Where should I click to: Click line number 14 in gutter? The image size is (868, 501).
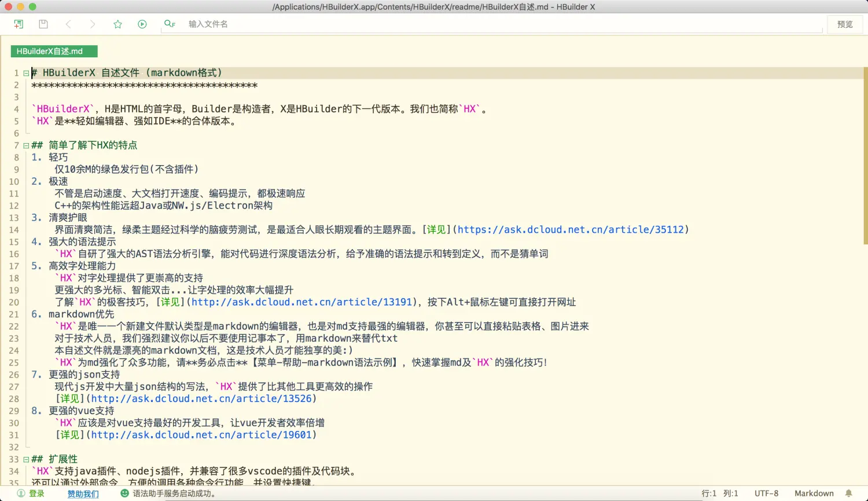pyautogui.click(x=14, y=230)
